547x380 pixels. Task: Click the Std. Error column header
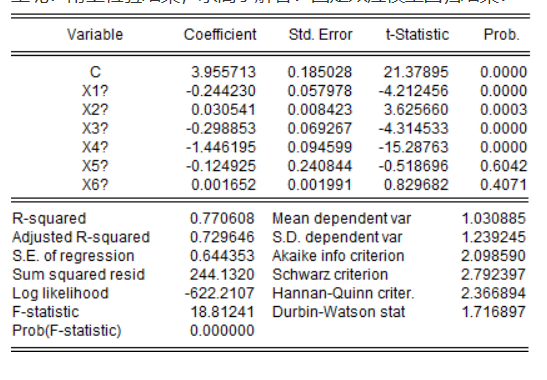[321, 35]
